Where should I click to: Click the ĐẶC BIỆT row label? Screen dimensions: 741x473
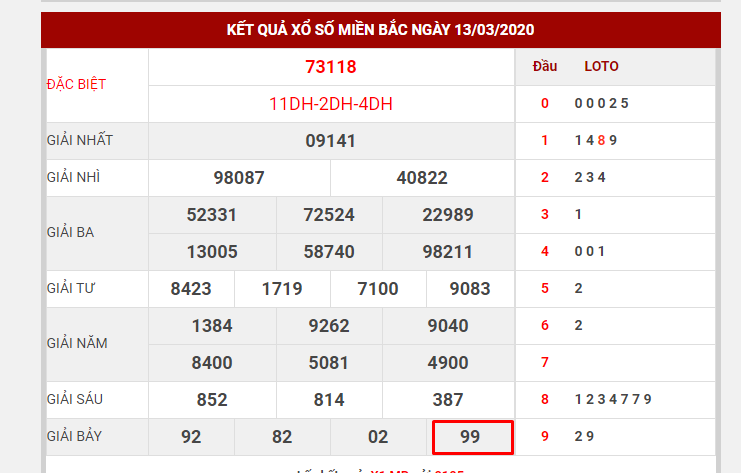76,84
